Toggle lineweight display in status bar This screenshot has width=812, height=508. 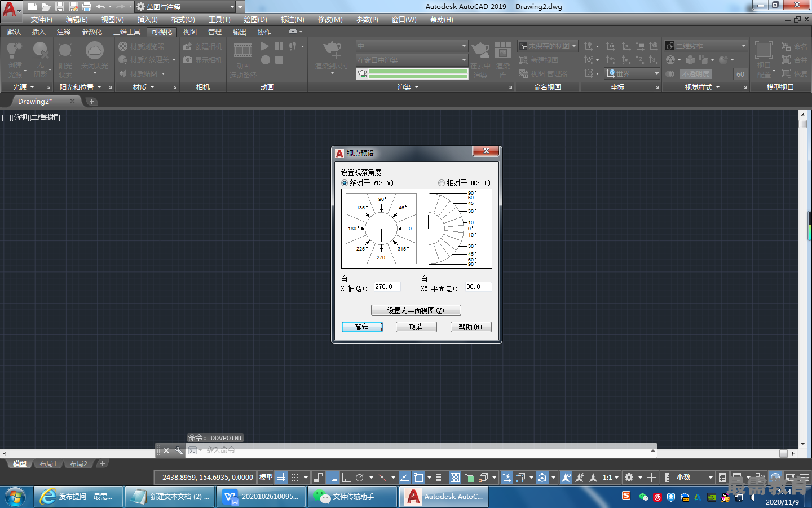click(441, 478)
